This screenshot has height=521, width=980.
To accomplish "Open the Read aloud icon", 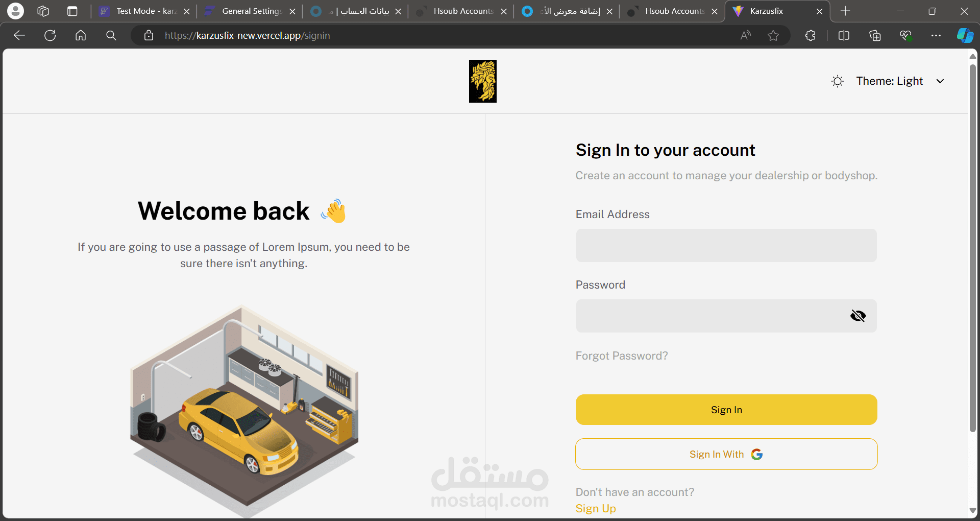I will pos(746,36).
